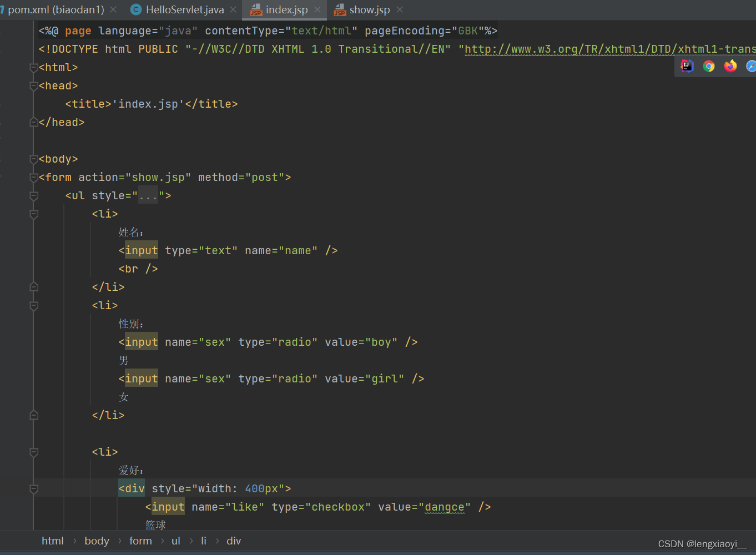Select 'ul' in the breadcrumb bar
756x555 pixels.
pyautogui.click(x=175, y=541)
